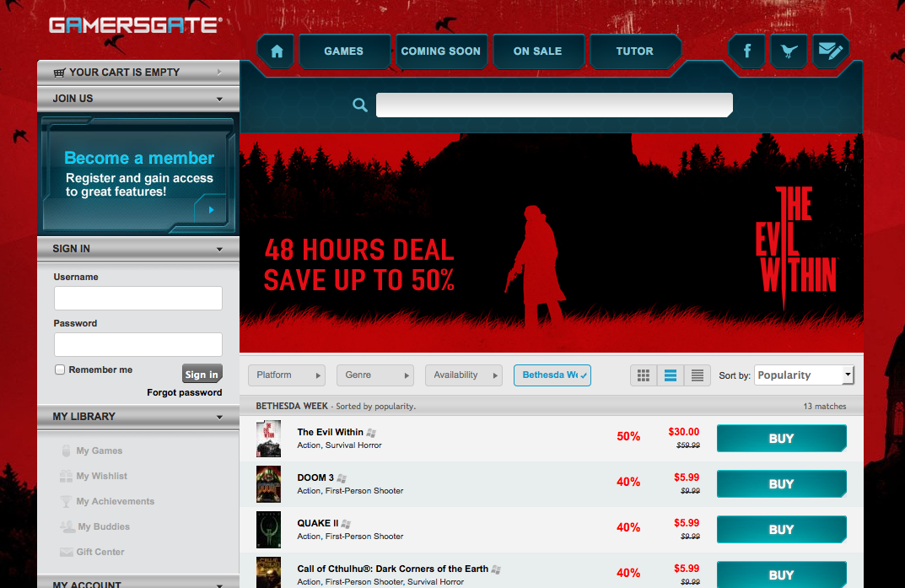Click the Gift Center envelope icon
This screenshot has width=905, height=588.
(x=67, y=553)
